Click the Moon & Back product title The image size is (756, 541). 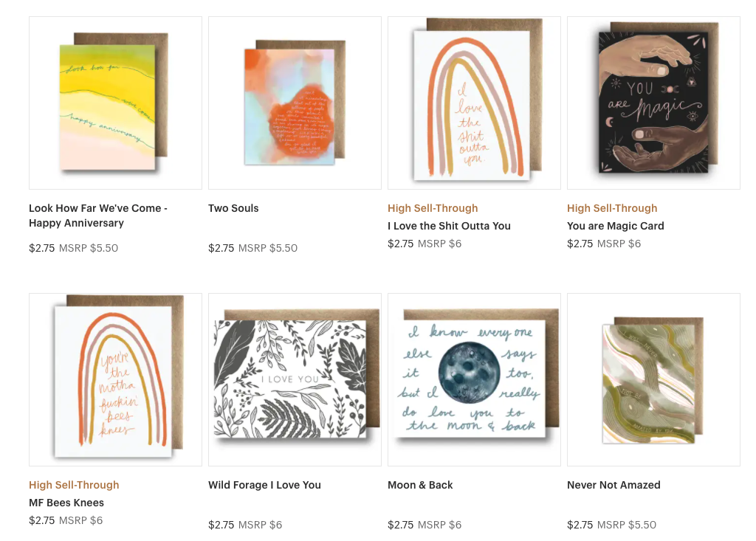tap(420, 485)
